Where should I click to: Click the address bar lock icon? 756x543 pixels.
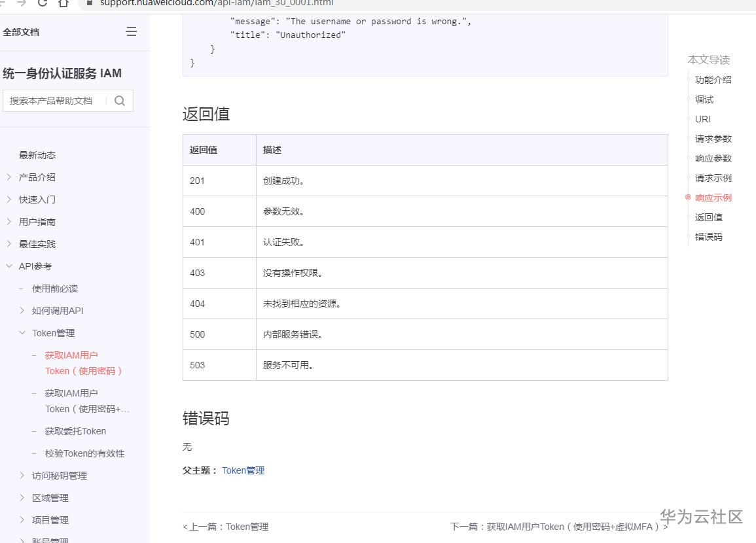tap(90, 3)
